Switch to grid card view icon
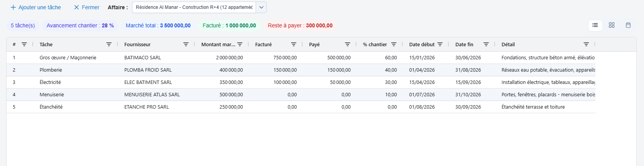The width and height of the screenshot is (644, 166). point(611,25)
